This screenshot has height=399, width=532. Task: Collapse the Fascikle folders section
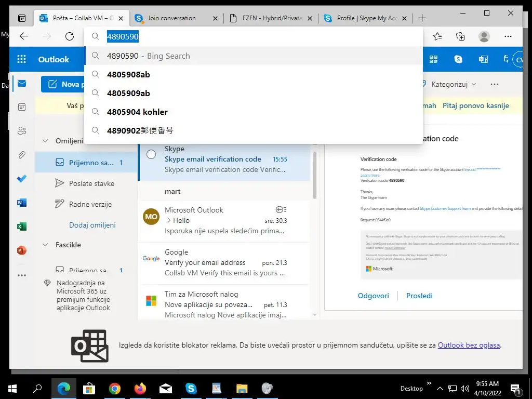pos(45,245)
